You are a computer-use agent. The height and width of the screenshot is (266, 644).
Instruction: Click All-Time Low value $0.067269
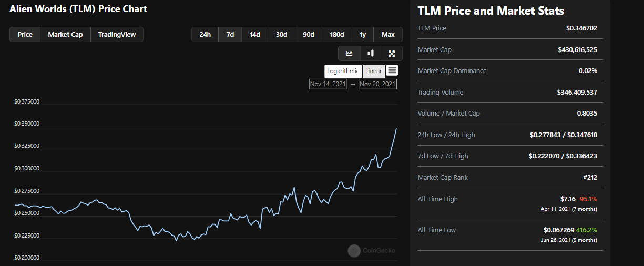[x=559, y=230]
